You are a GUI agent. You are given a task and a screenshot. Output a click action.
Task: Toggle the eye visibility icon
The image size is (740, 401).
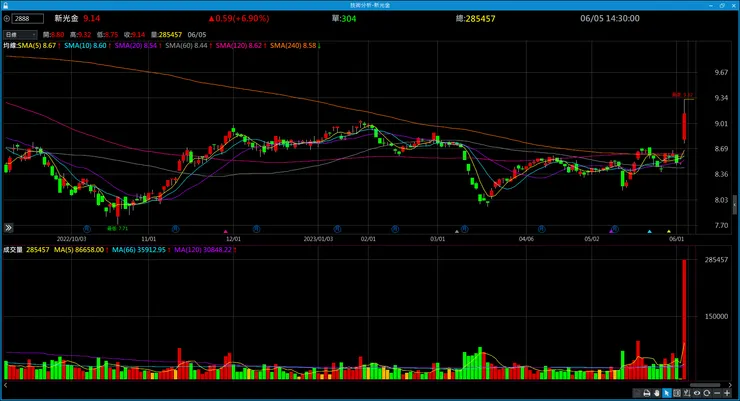tap(697, 393)
